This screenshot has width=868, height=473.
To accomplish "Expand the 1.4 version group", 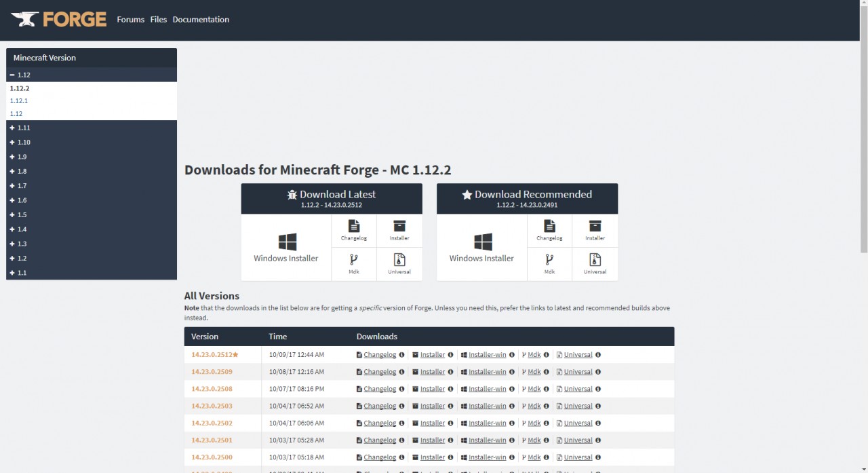I will (x=92, y=229).
